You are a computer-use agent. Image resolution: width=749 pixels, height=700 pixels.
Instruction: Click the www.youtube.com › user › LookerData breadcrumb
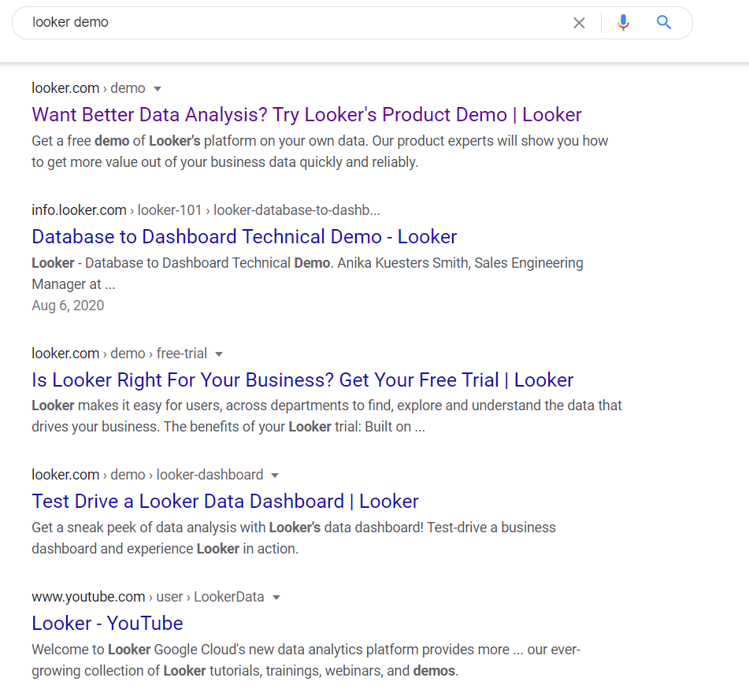point(147,597)
